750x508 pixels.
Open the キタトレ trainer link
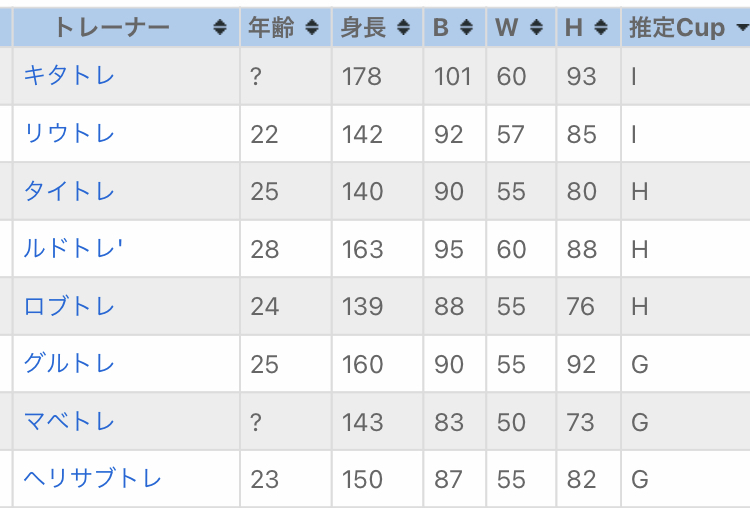pyautogui.click(x=69, y=76)
